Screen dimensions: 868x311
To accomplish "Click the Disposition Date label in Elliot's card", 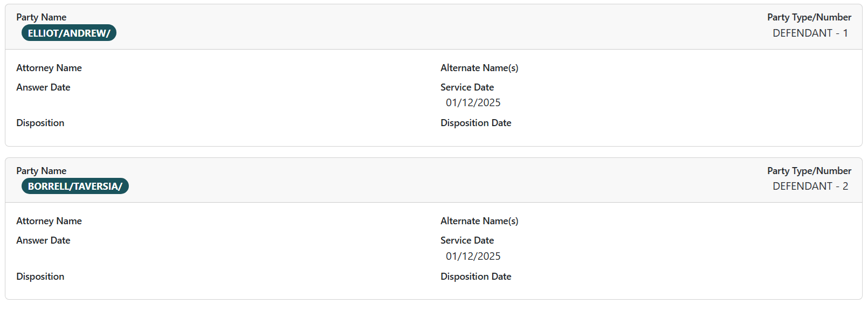I will click(x=476, y=123).
